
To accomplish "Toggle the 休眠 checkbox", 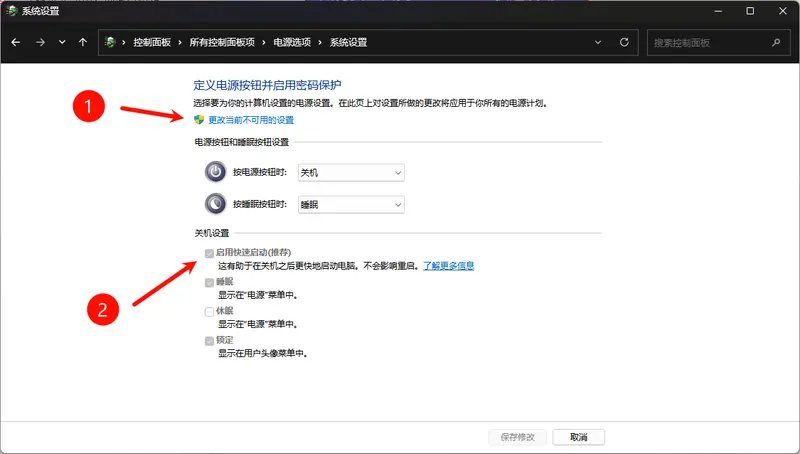I will tap(209, 312).
